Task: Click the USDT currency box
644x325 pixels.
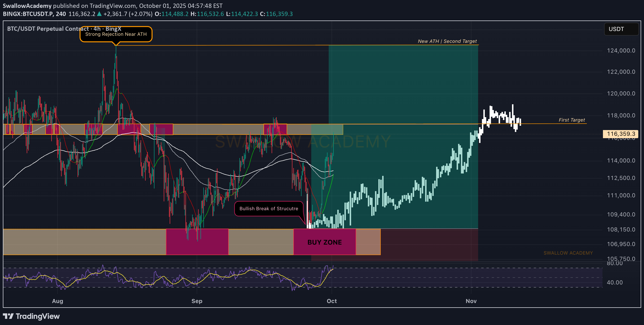Action: click(621, 29)
